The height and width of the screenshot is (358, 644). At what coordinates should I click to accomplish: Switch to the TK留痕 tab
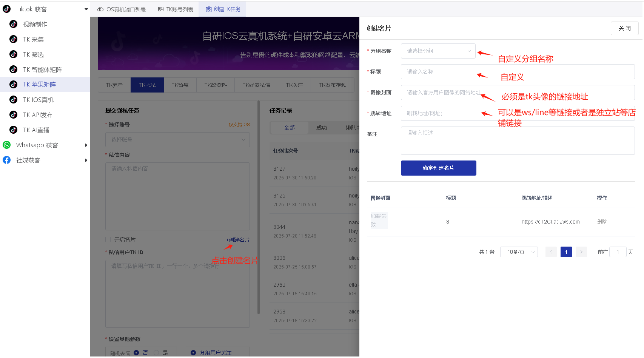click(x=180, y=85)
